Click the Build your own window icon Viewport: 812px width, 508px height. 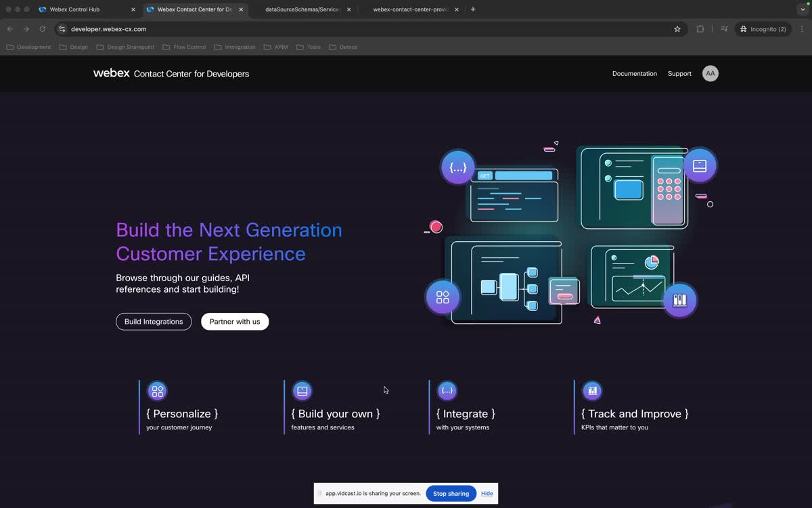pyautogui.click(x=302, y=391)
